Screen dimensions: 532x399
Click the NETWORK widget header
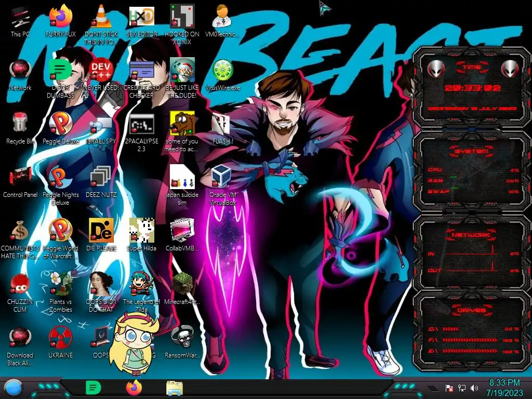pos(472,235)
